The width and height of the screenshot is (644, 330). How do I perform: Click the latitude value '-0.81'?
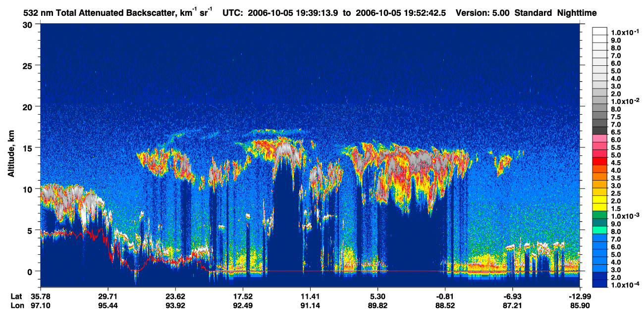click(x=445, y=296)
